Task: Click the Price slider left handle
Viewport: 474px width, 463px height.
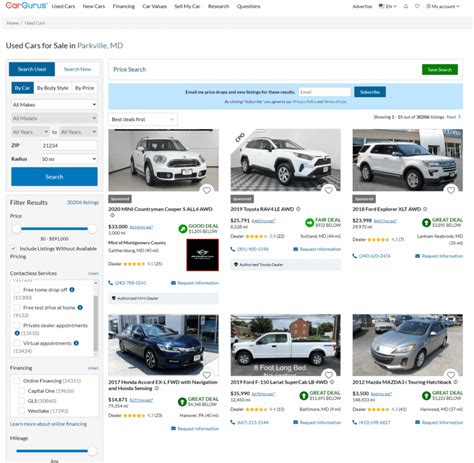Action: [x=16, y=229]
